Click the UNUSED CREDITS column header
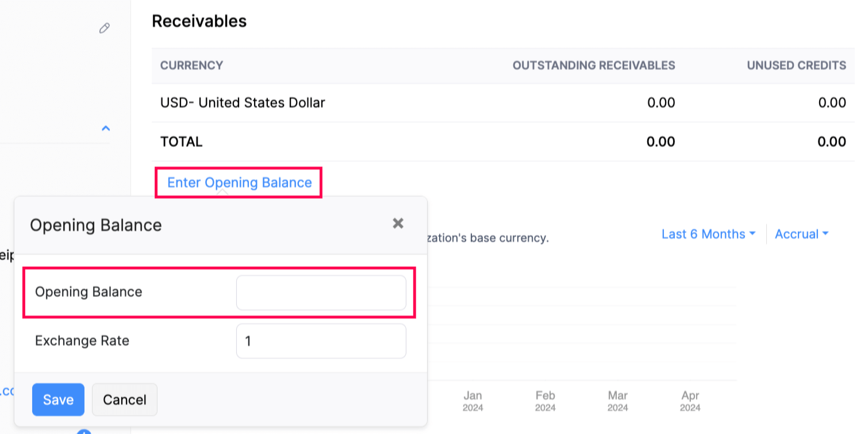 (796, 66)
